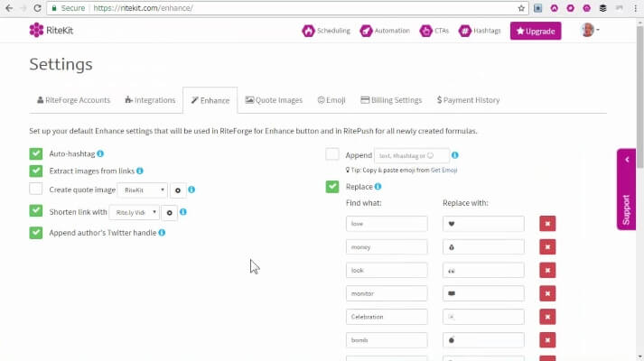Click the Upgrade button
This screenshot has height=361, width=644.
(x=536, y=31)
